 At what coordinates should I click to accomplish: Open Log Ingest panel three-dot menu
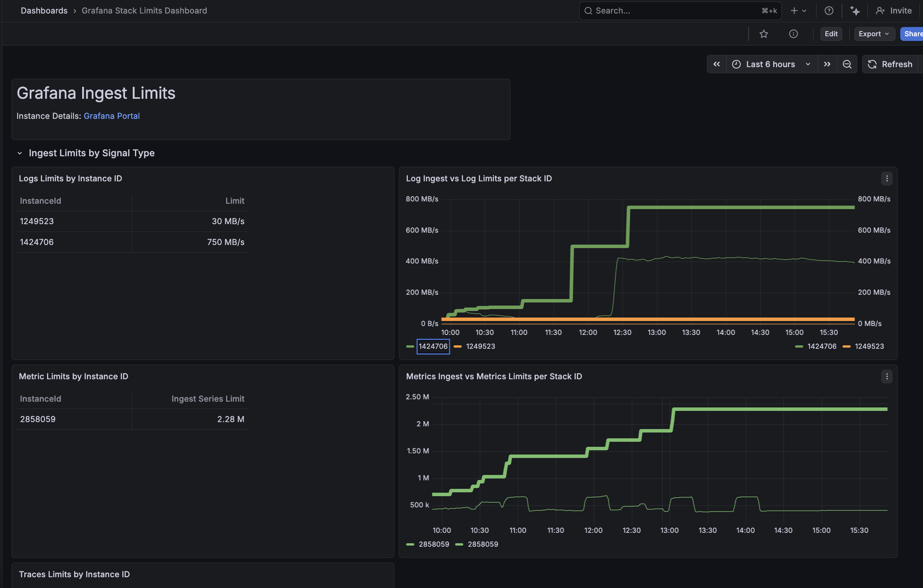[887, 179]
